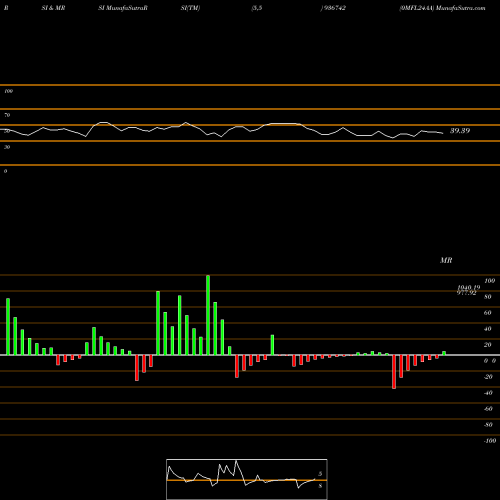Click the '80' label on MR axis
The height and width of the screenshot is (500, 500).
click(488, 297)
